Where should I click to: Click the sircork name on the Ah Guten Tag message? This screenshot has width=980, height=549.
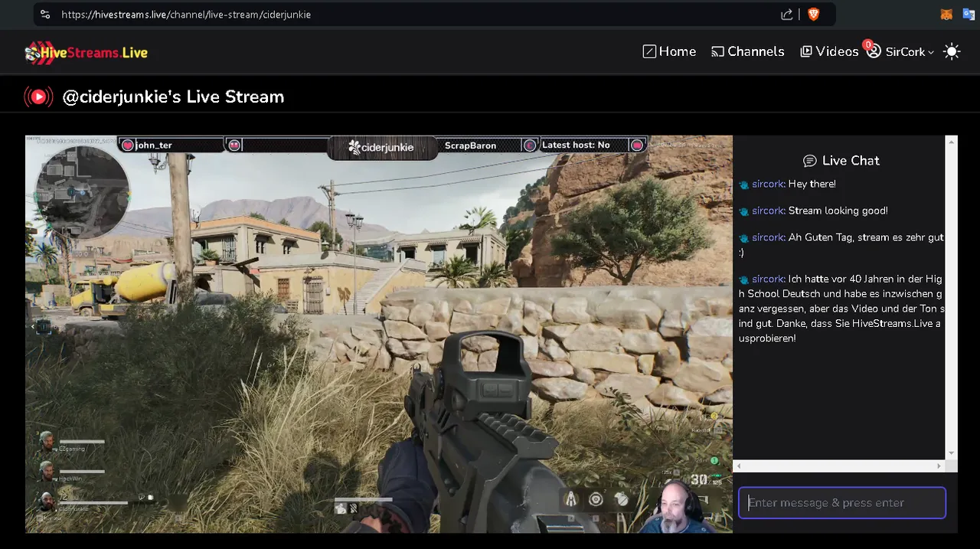(x=768, y=237)
